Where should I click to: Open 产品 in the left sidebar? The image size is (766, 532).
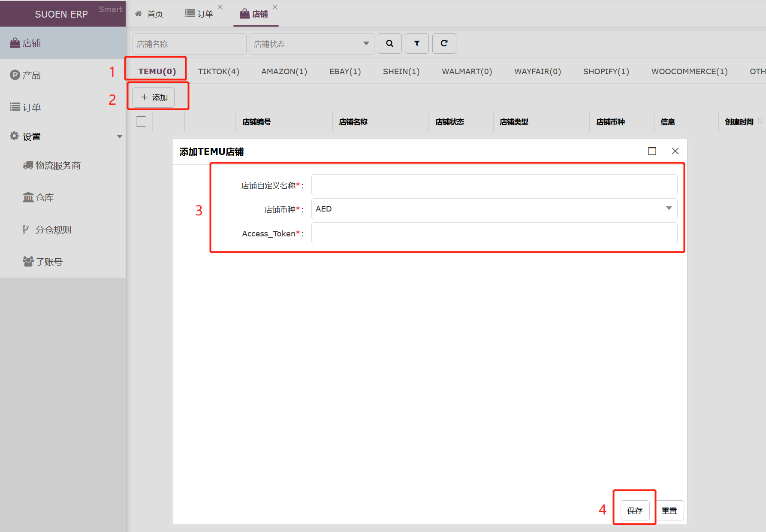pyautogui.click(x=63, y=75)
